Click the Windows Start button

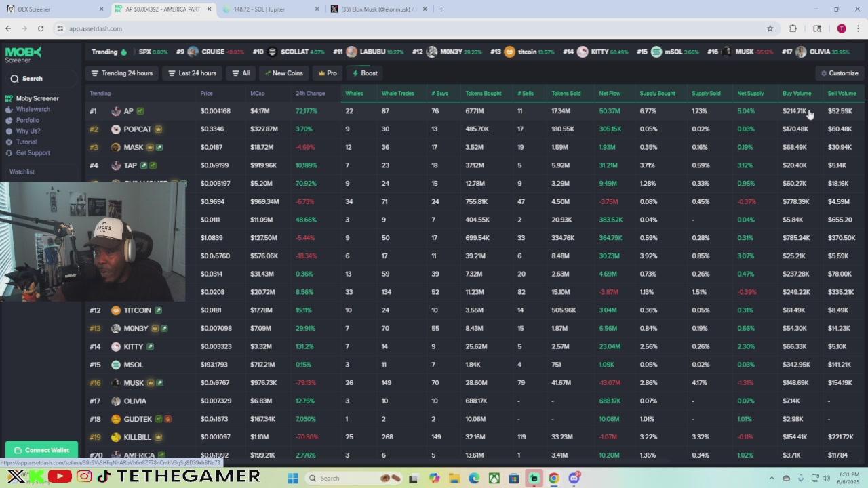click(293, 479)
